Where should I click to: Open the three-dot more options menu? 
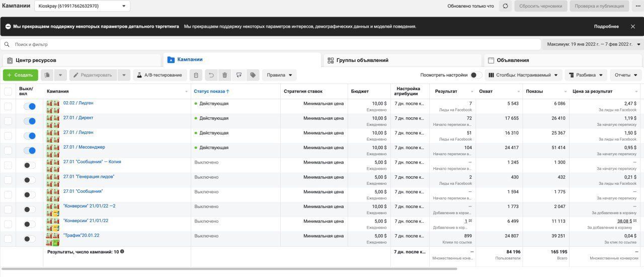(637, 6)
